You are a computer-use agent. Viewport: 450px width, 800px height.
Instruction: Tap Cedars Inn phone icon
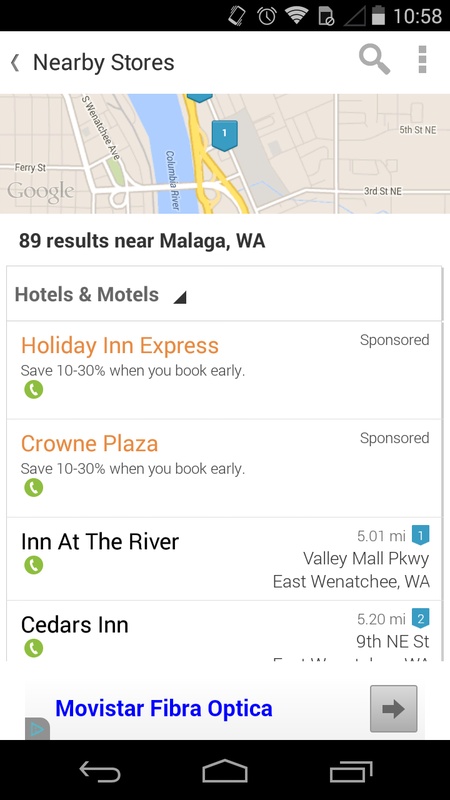click(34, 648)
